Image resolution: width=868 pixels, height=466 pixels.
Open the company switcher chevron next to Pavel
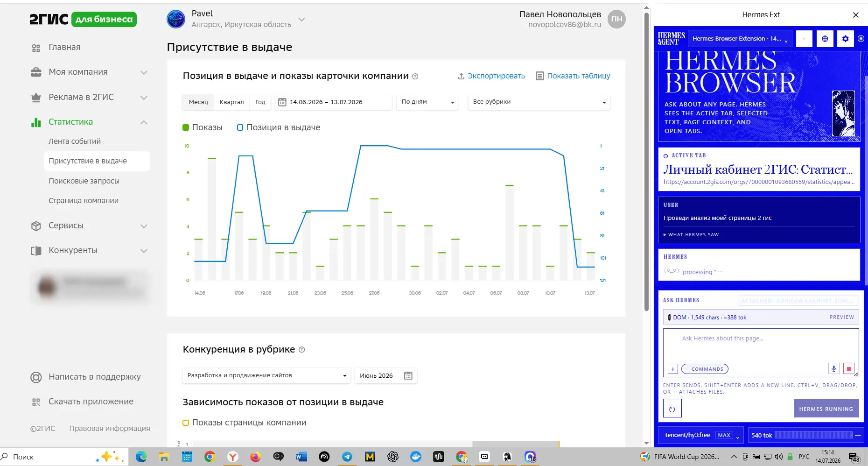coord(301,20)
